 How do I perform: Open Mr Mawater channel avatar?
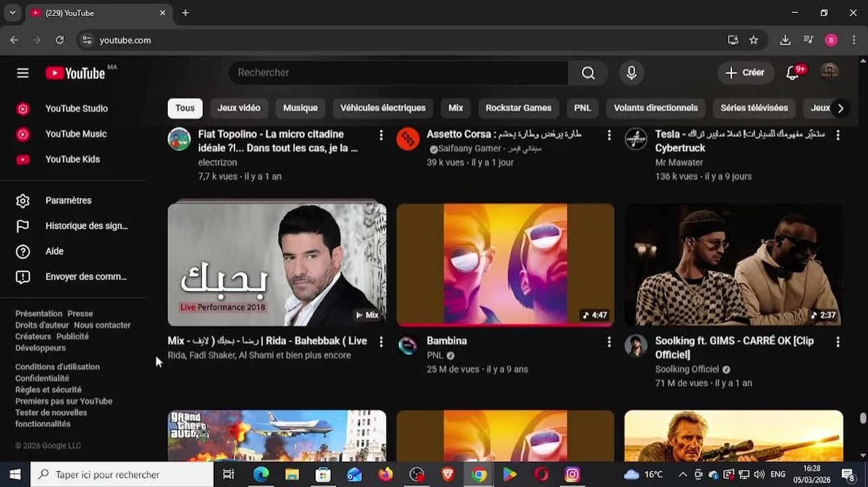click(x=636, y=139)
